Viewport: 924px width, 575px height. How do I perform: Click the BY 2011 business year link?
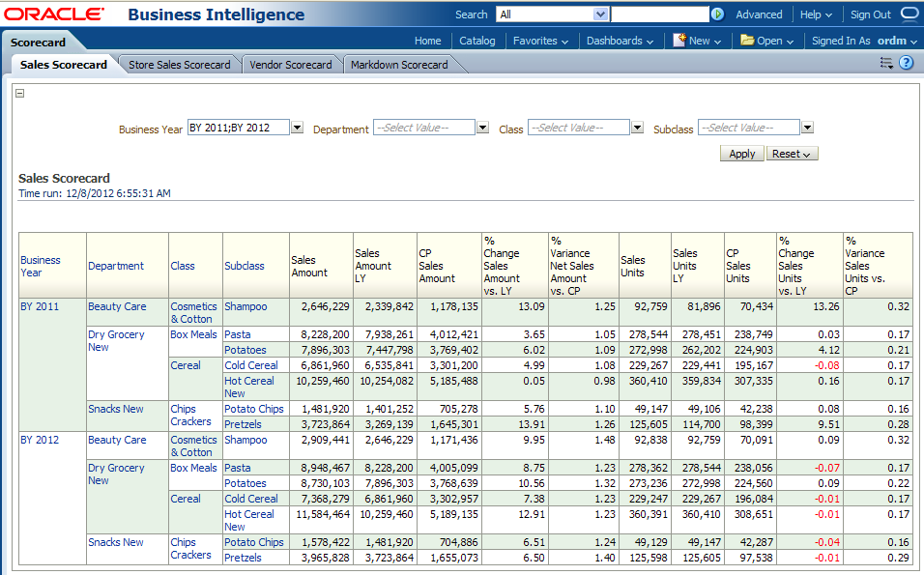click(40, 306)
